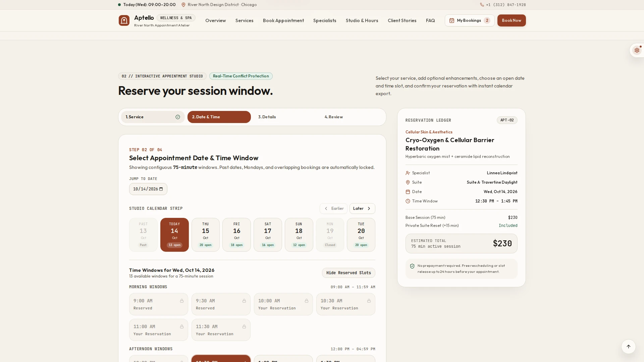Click the Estimated Total $230 amount

click(502, 243)
